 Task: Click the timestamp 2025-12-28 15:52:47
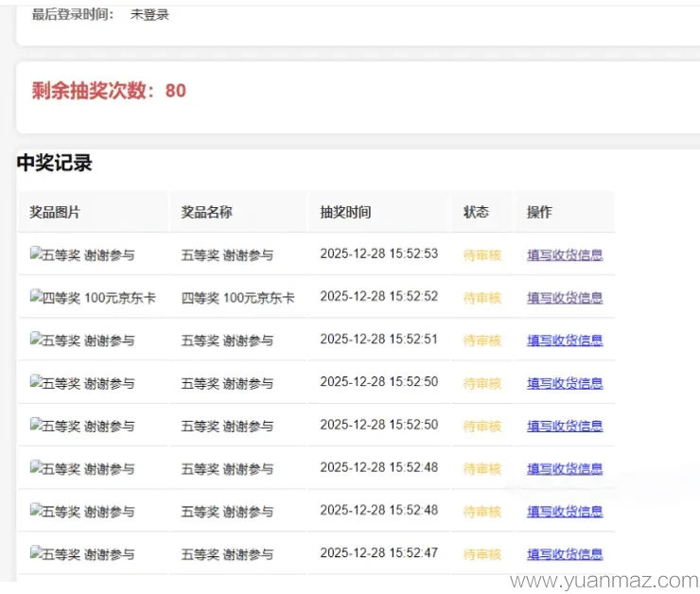[379, 553]
